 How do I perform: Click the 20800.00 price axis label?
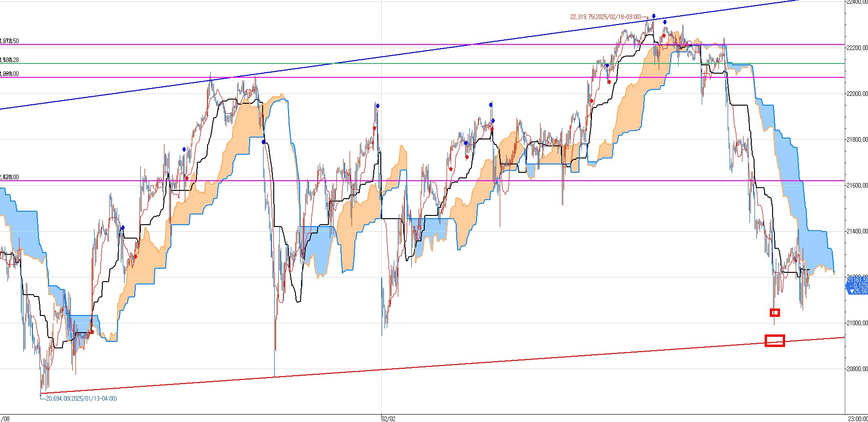(857, 369)
